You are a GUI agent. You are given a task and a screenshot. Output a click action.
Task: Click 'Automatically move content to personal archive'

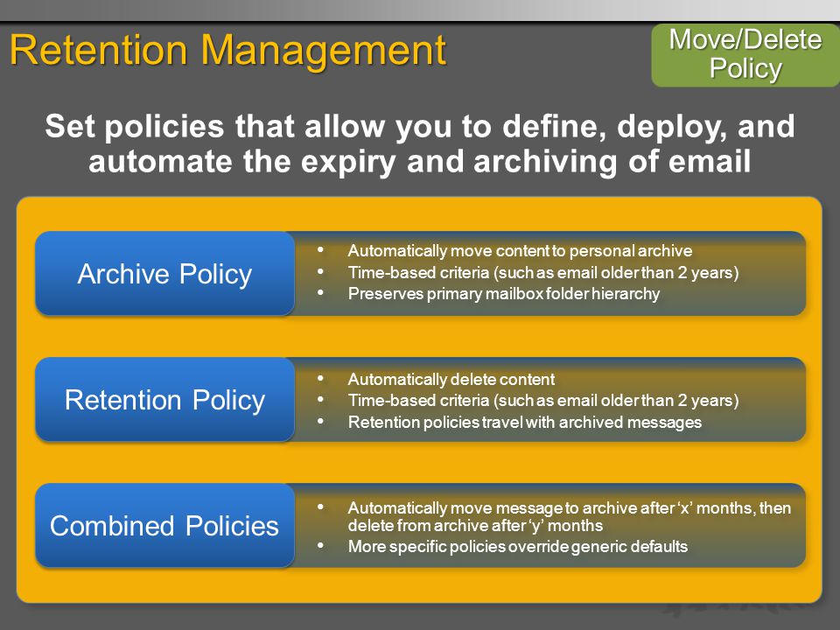pos(520,251)
